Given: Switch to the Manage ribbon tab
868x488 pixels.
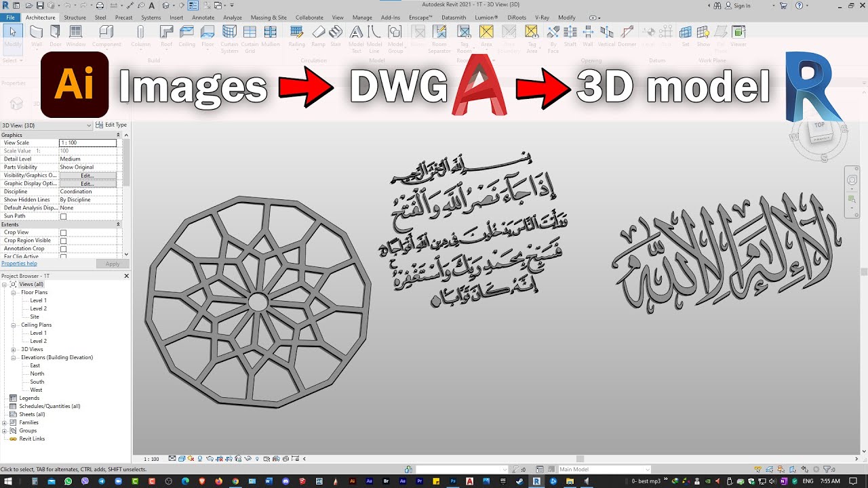Looking at the screenshot, I should tap(362, 18).
